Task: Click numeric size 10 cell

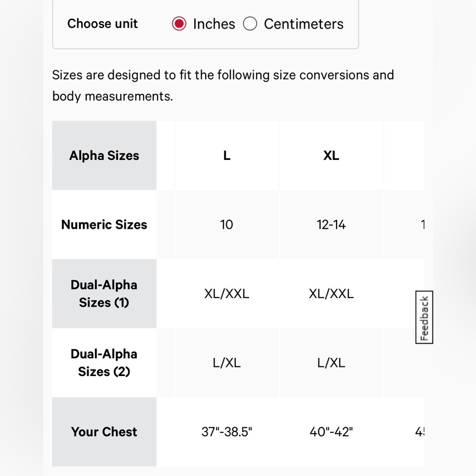Action: click(x=227, y=225)
